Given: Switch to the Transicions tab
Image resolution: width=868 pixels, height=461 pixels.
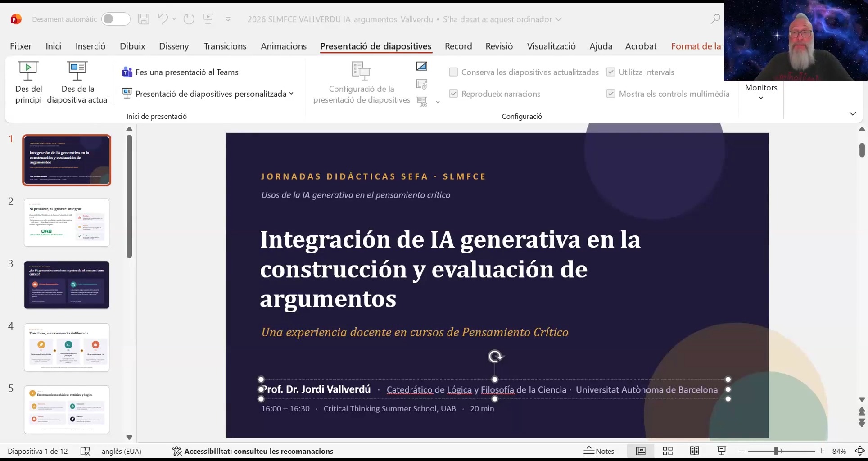Looking at the screenshot, I should (x=225, y=46).
